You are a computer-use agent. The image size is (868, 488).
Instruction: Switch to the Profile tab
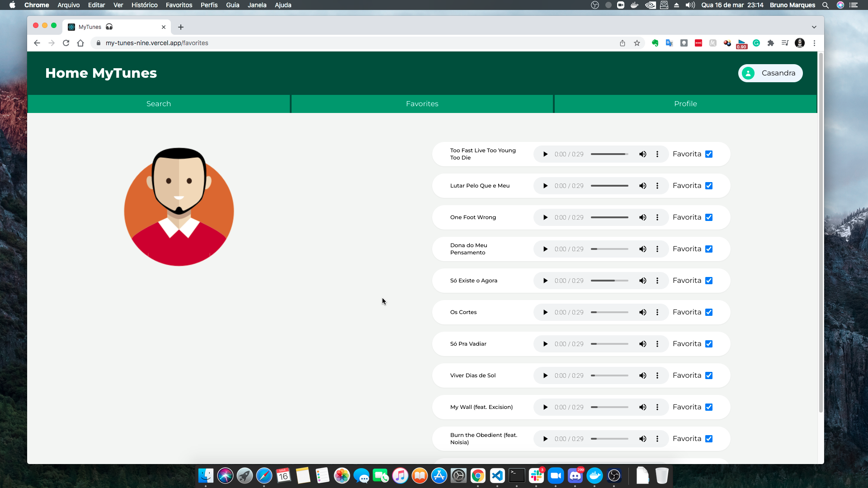pyautogui.click(x=685, y=104)
